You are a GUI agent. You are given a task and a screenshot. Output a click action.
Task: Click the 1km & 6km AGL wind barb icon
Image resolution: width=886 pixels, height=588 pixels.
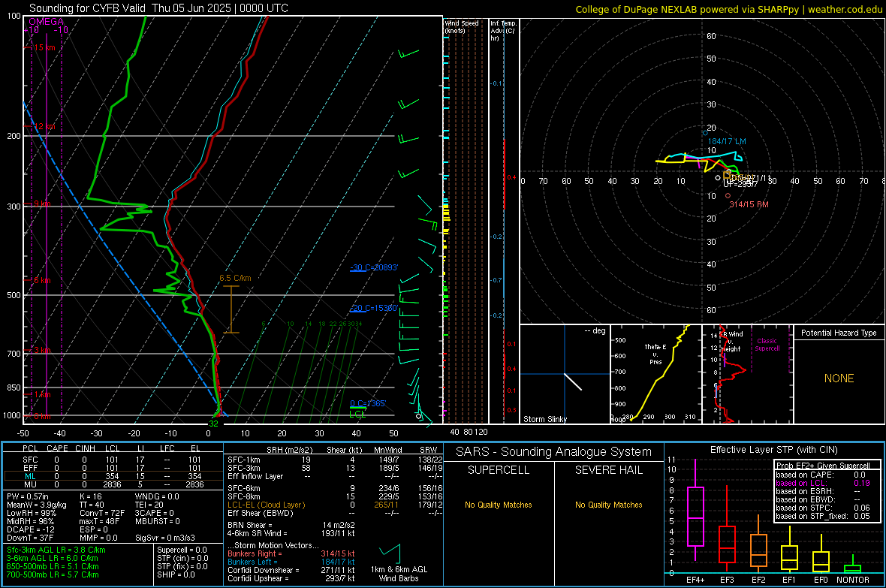click(391, 553)
